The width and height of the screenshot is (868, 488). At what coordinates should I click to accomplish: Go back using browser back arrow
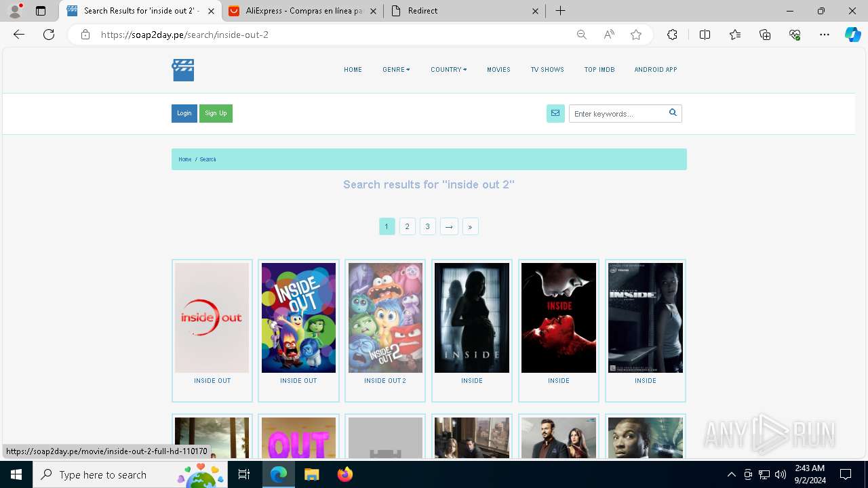(x=19, y=35)
